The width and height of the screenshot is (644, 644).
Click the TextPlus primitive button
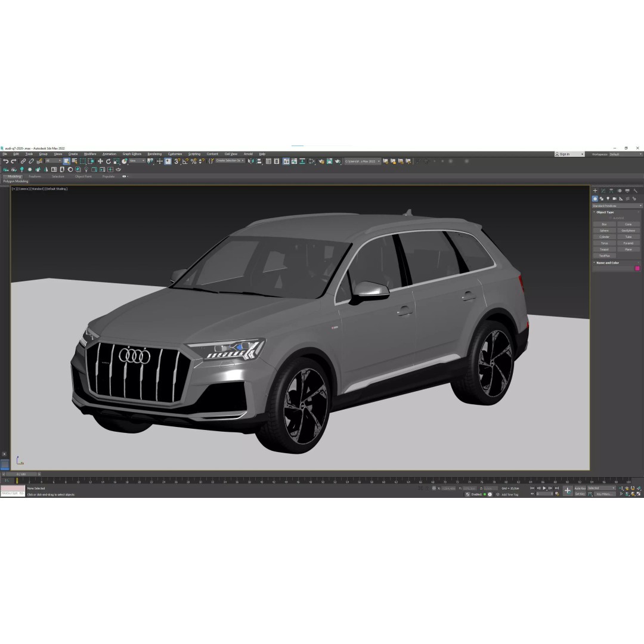(604, 255)
